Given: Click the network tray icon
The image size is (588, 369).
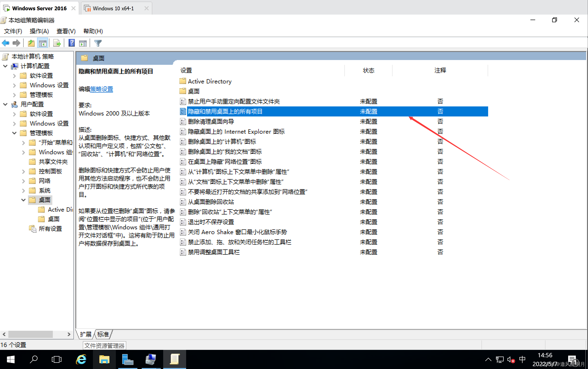Looking at the screenshot, I should (x=500, y=360).
